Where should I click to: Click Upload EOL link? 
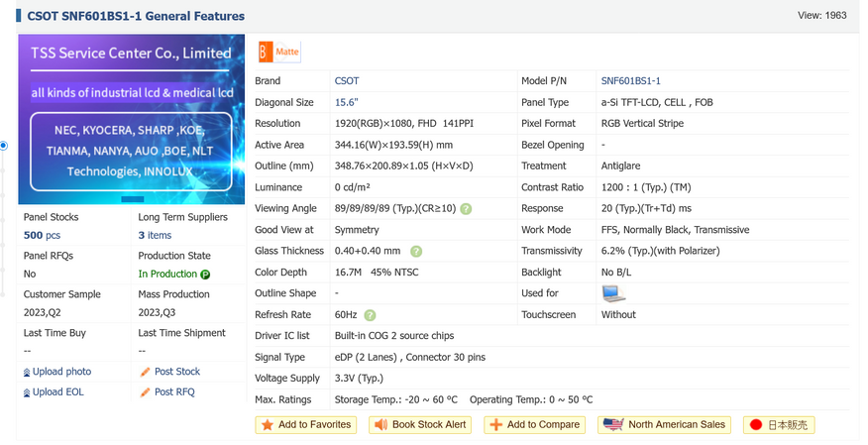pyautogui.click(x=57, y=391)
